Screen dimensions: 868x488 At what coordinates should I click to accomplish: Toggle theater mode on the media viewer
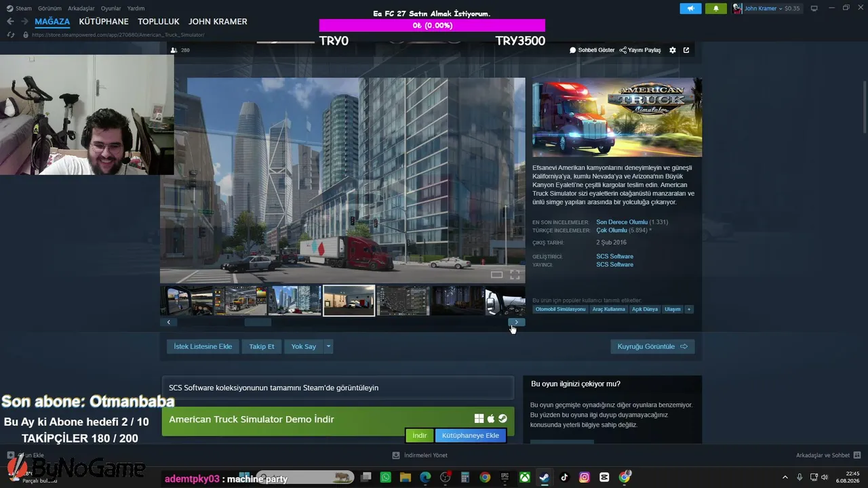pyautogui.click(x=497, y=274)
